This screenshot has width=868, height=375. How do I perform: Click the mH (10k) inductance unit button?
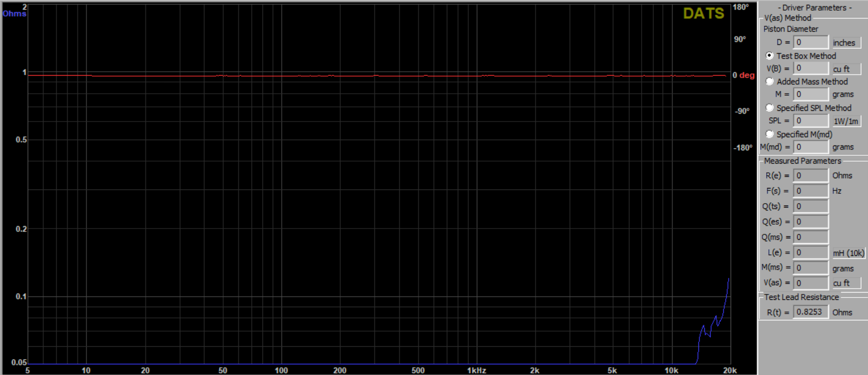[x=848, y=253]
